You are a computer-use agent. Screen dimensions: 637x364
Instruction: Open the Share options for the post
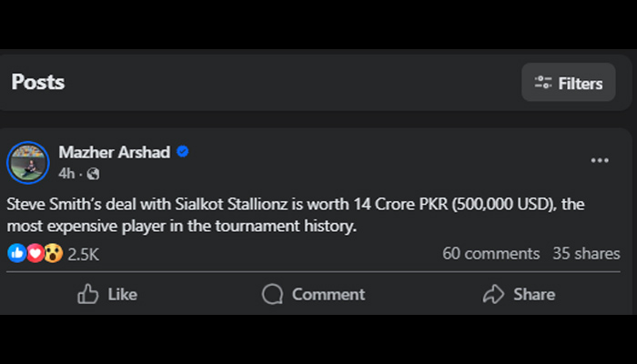click(519, 294)
